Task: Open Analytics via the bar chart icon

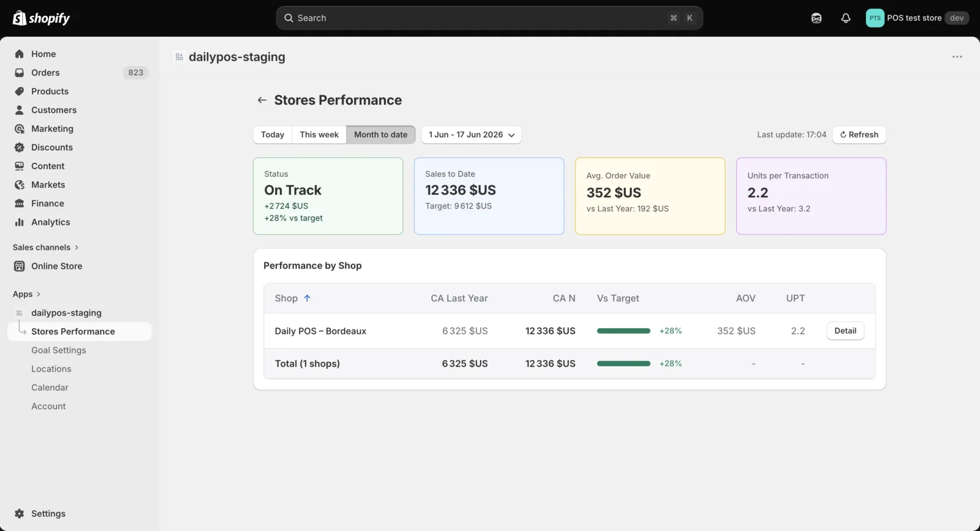Action: coord(20,222)
